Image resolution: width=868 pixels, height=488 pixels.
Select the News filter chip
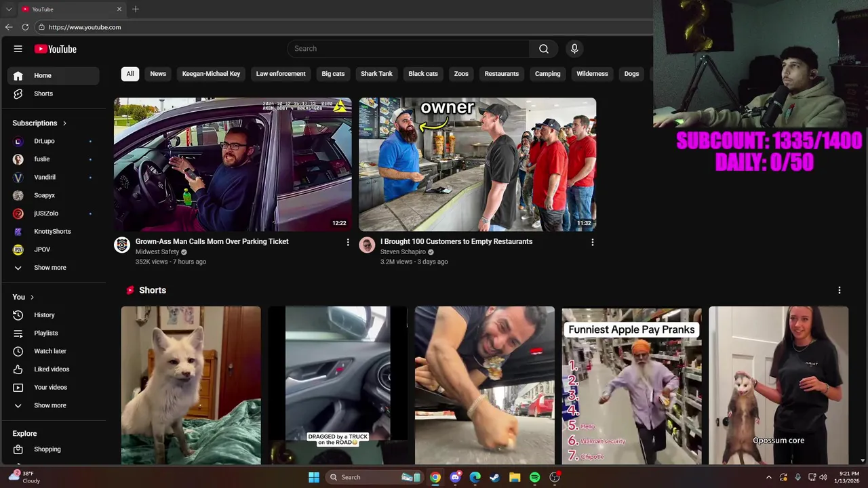pyautogui.click(x=158, y=74)
